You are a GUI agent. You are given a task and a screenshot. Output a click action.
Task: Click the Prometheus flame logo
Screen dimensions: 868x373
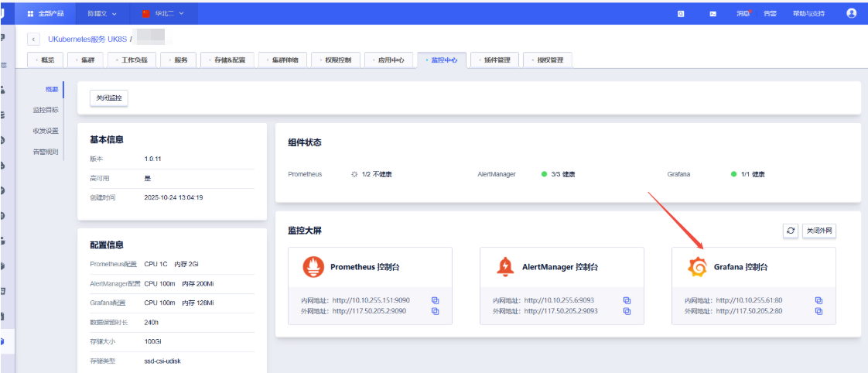coord(313,267)
